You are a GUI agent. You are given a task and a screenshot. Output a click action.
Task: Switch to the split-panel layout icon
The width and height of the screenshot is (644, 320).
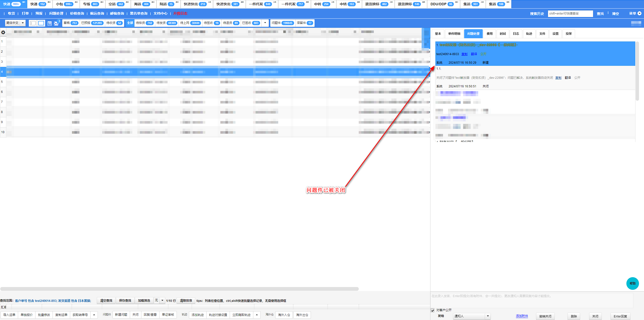click(33, 23)
